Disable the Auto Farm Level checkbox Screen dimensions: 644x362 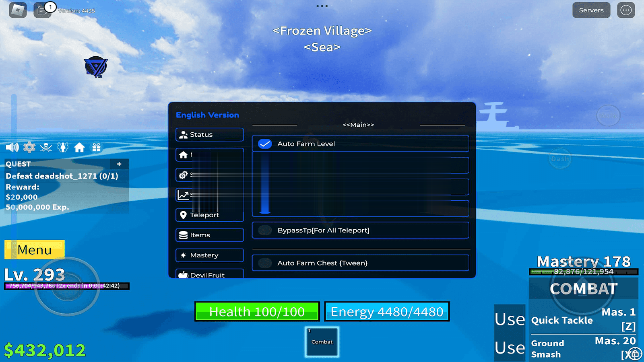265,144
